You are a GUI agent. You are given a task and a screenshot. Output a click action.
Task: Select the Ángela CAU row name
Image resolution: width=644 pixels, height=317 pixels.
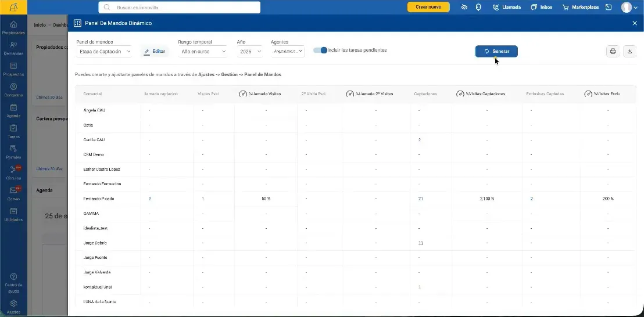(x=95, y=110)
